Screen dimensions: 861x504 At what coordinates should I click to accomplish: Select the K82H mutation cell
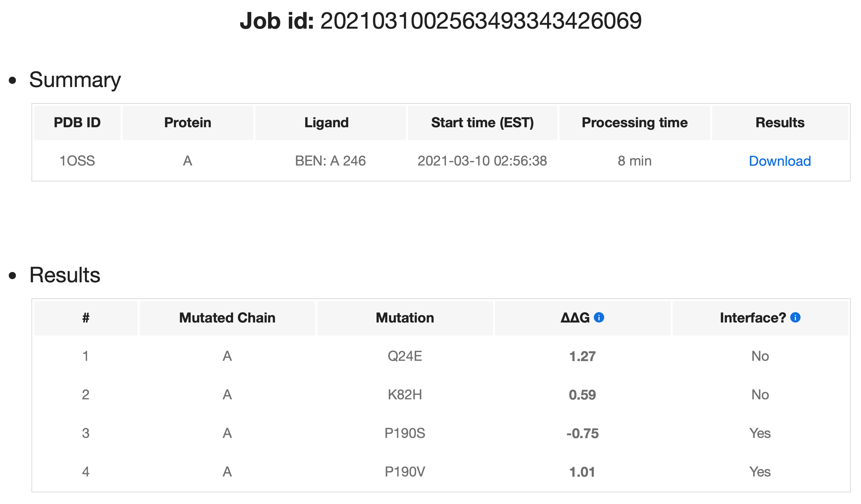(405, 395)
